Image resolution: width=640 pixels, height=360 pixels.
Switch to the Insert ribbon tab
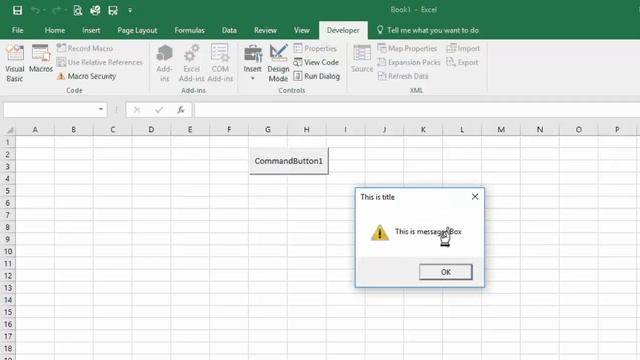[91, 30]
